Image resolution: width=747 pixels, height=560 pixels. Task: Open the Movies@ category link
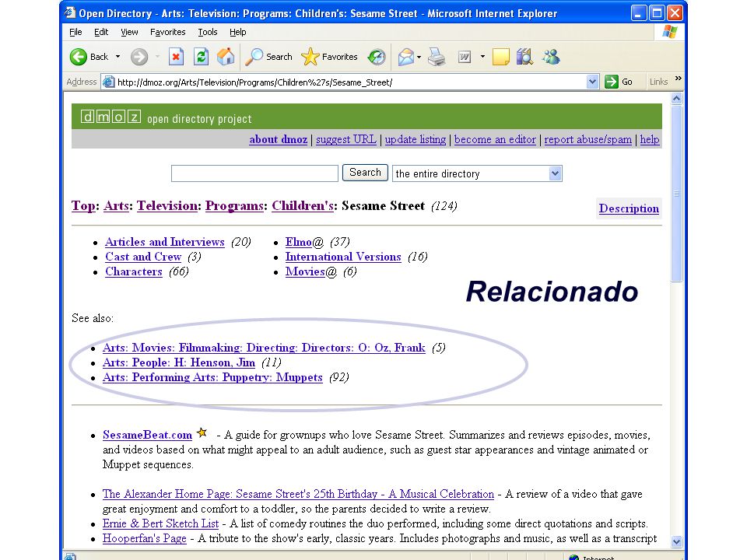[311, 271]
